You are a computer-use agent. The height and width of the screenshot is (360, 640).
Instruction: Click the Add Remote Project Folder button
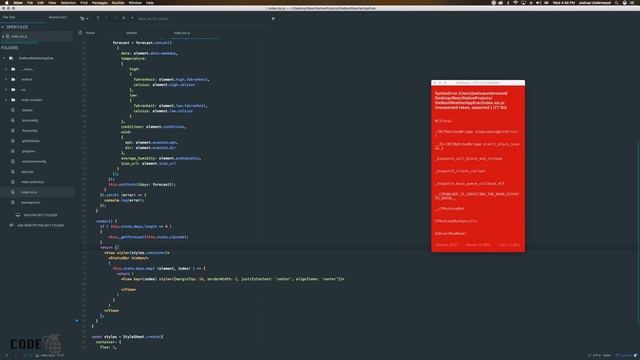[37, 225]
